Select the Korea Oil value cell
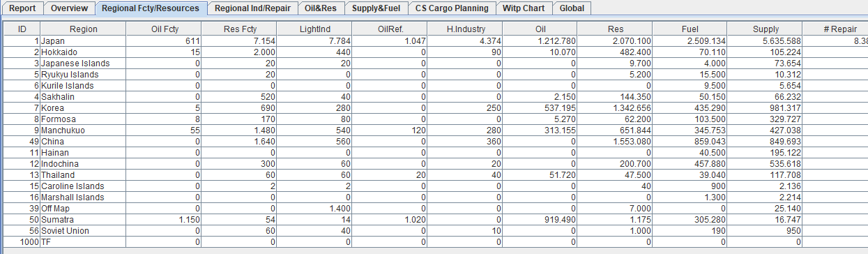The height and width of the screenshot is (254, 868). [540, 108]
